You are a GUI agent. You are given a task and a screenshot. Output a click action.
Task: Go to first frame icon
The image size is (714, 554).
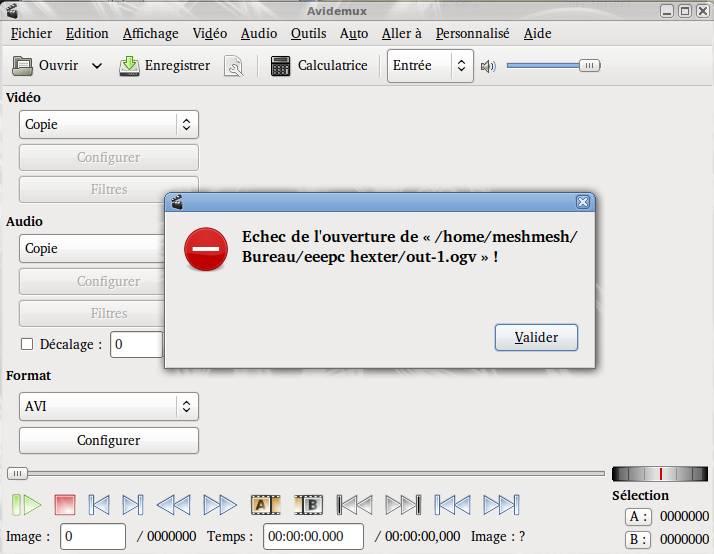453,505
